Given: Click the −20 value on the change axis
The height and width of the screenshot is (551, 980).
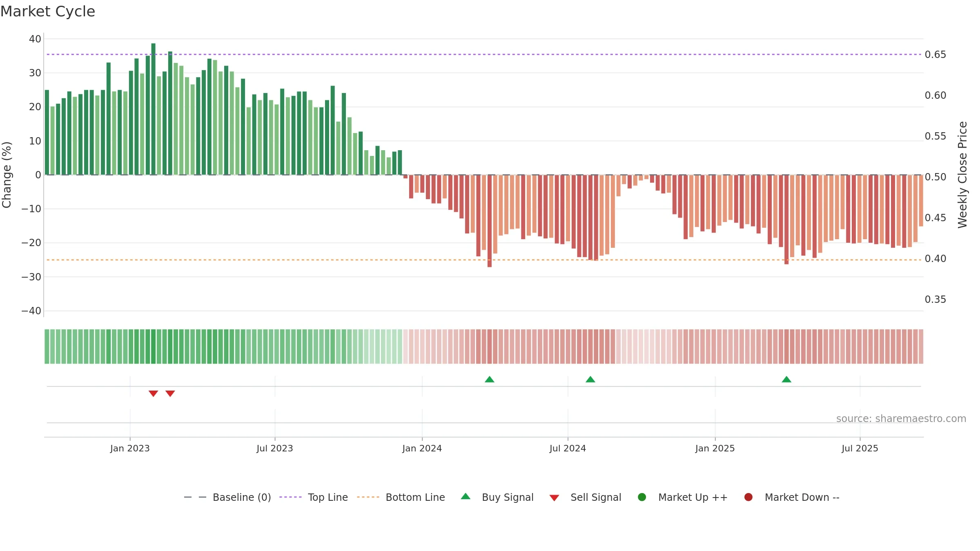Looking at the screenshot, I should [31, 242].
